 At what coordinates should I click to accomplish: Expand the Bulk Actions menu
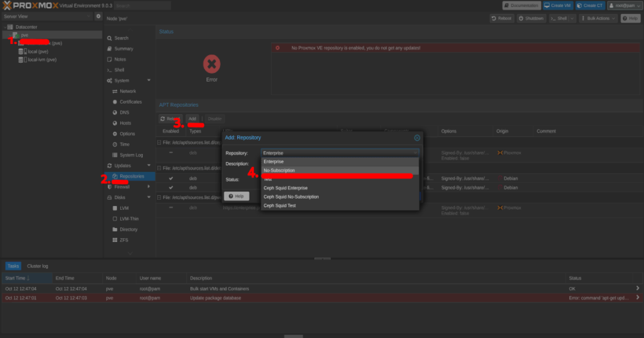[599, 19]
